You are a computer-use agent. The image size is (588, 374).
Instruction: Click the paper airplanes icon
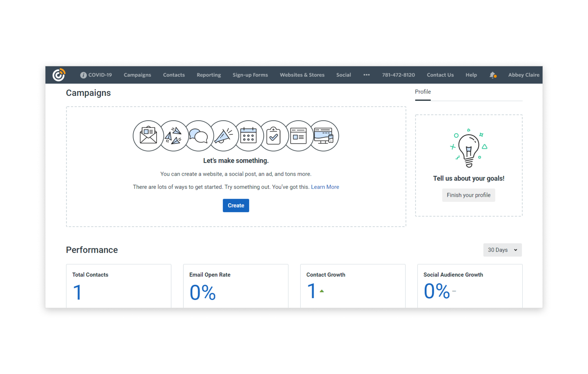click(x=173, y=136)
